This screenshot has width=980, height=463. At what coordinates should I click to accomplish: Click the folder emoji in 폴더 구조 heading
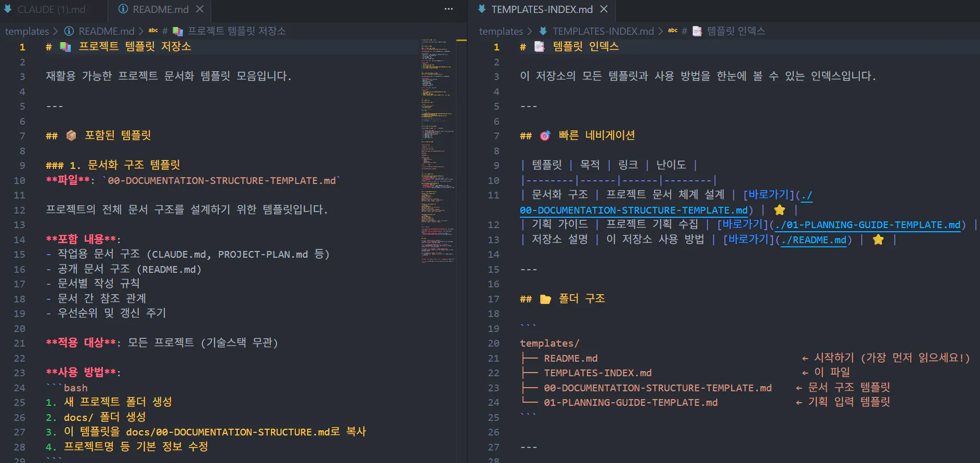[545, 299]
